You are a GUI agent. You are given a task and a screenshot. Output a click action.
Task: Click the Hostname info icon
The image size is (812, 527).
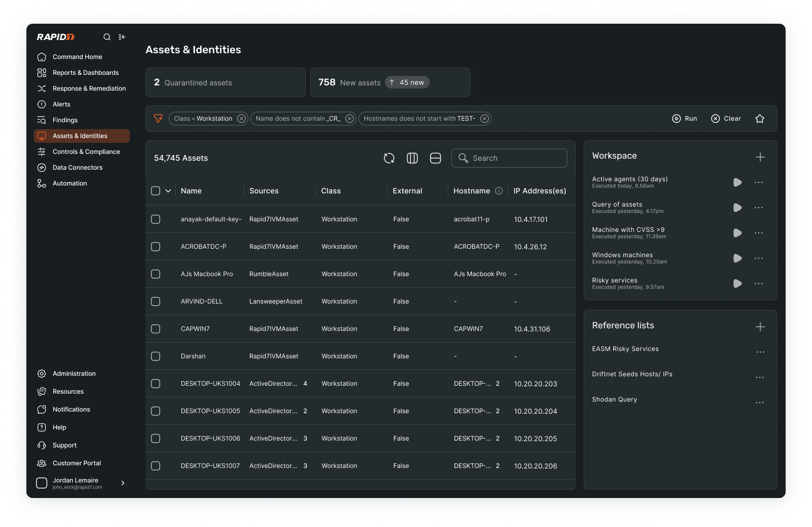click(499, 191)
